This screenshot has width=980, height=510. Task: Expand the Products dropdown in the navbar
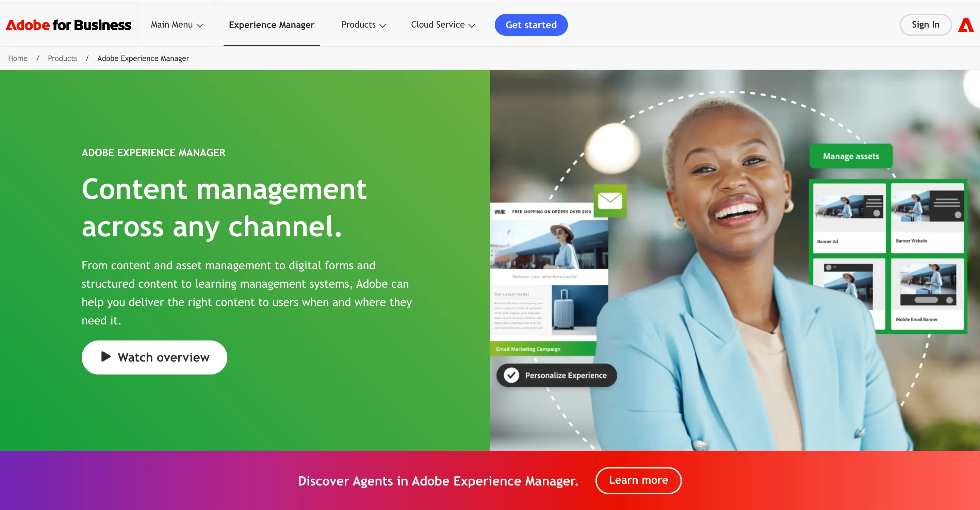[x=364, y=25]
